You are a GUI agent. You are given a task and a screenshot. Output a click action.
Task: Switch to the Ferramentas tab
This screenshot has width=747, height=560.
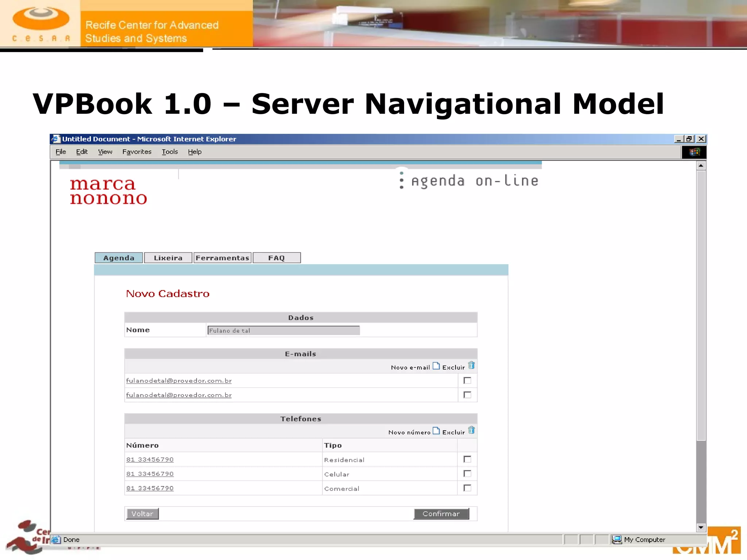[x=222, y=258]
